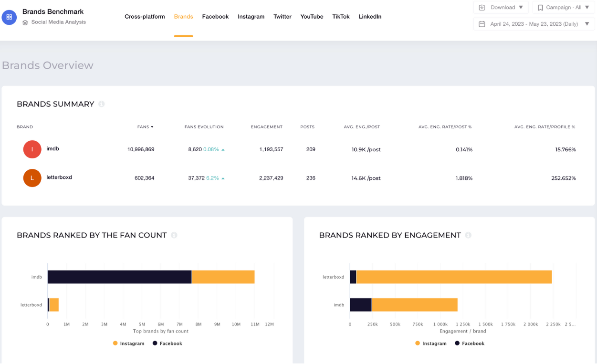This screenshot has height=364, width=597.
Task: Click the Social Media Analysis label
Action: tap(59, 22)
